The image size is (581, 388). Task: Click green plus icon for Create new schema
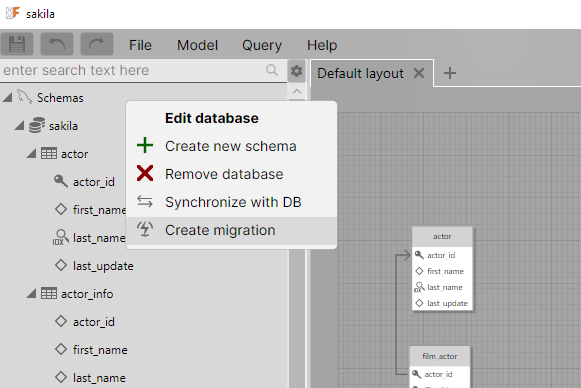coord(145,145)
